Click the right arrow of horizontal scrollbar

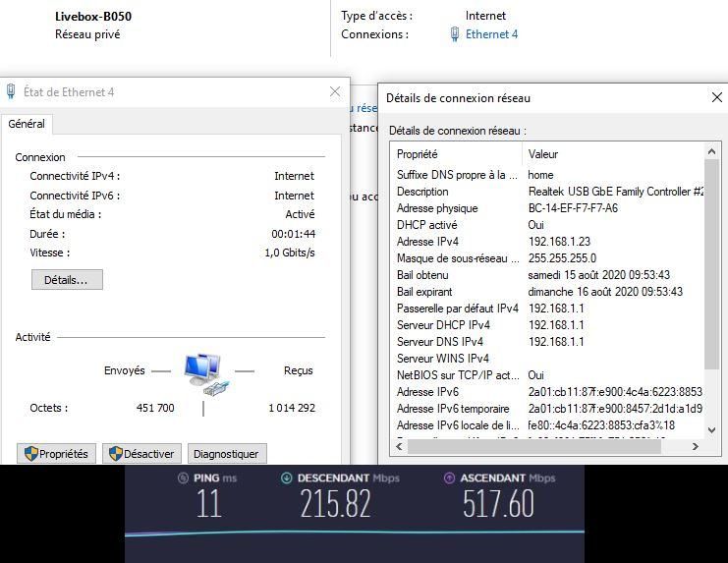tap(696, 447)
